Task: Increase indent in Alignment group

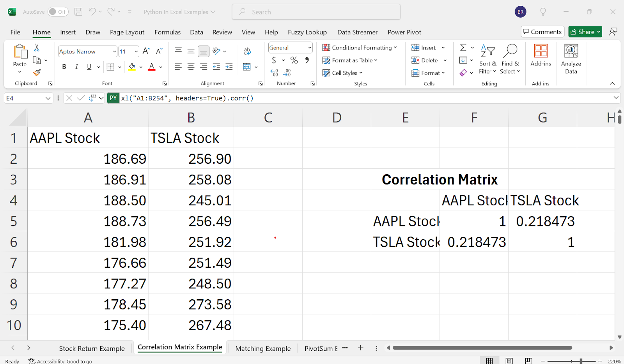Action: coord(229,67)
